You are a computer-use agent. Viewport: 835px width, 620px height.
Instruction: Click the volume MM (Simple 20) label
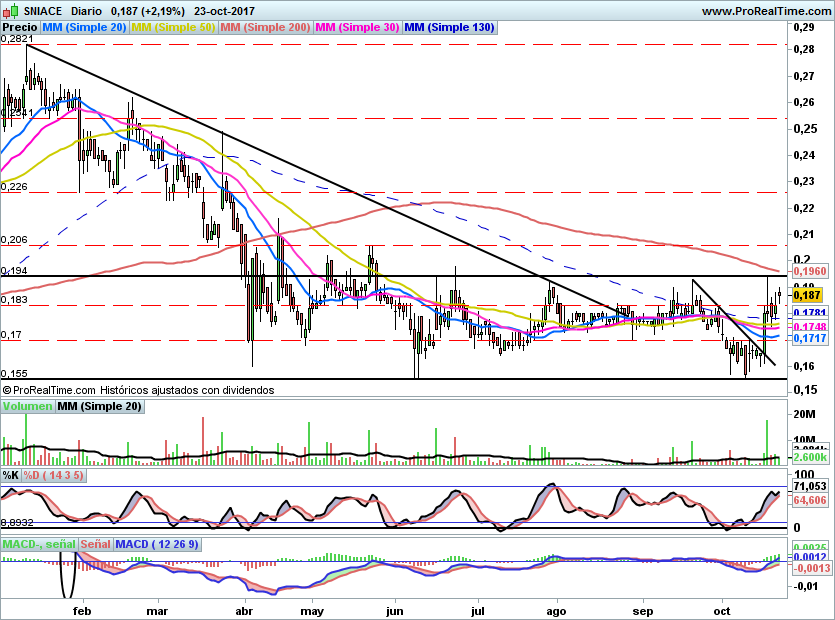(x=100, y=406)
